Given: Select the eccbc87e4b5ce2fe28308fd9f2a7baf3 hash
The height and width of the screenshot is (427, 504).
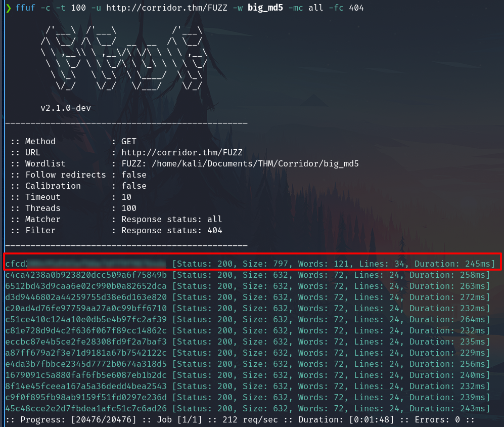Looking at the screenshot, I should (86, 341).
